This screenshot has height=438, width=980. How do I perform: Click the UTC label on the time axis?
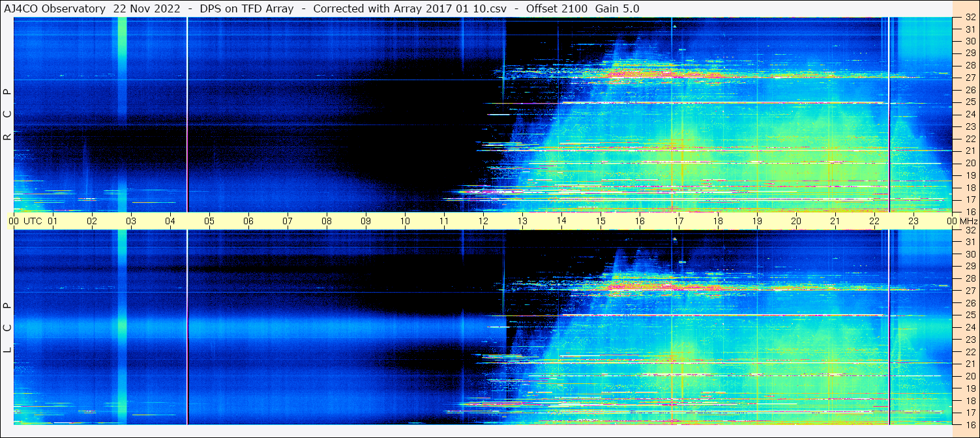click(x=33, y=221)
